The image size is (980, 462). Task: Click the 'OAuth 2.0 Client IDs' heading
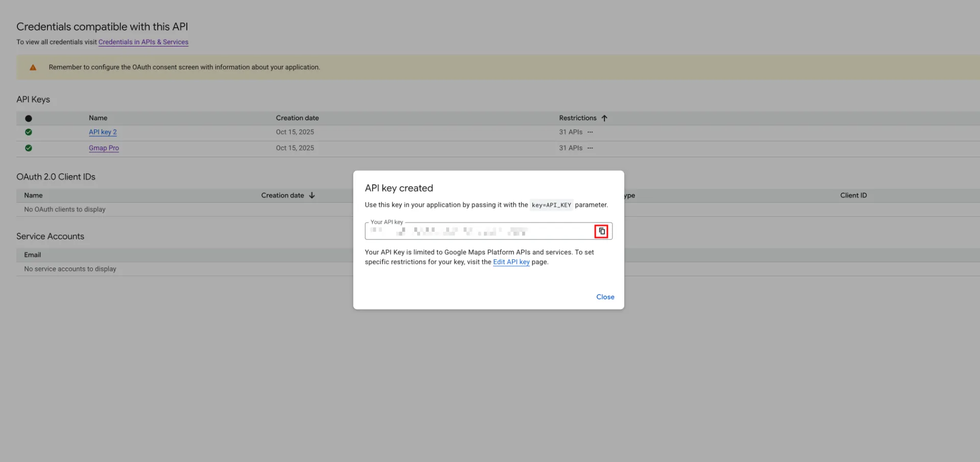56,177
